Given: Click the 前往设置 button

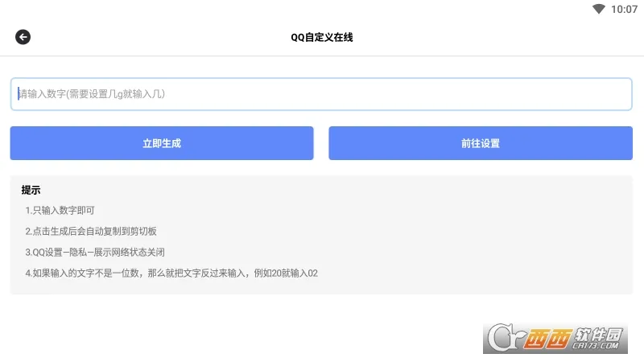Looking at the screenshot, I should [481, 143].
